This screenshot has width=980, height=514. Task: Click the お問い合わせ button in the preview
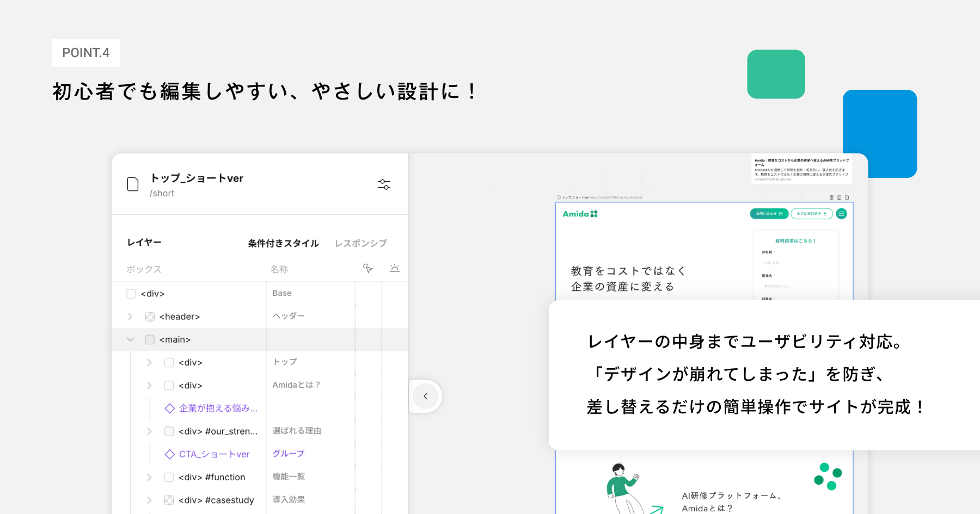[769, 214]
